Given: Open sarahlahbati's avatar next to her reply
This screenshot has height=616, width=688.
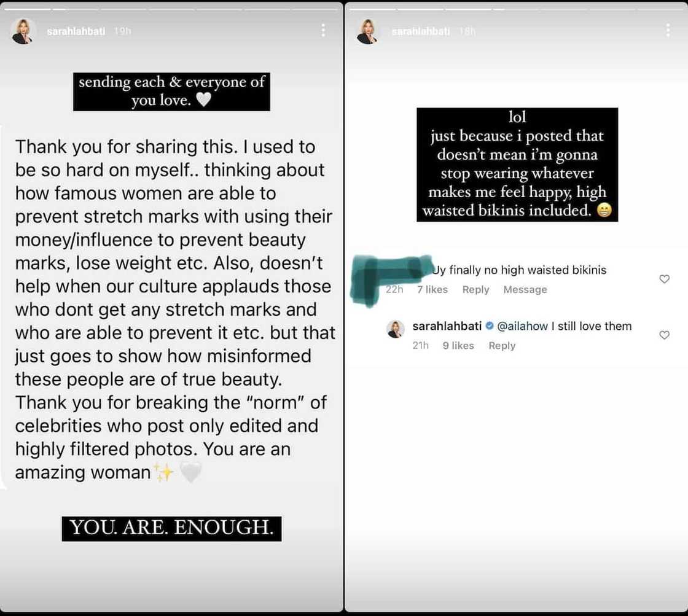Looking at the screenshot, I should [x=396, y=329].
